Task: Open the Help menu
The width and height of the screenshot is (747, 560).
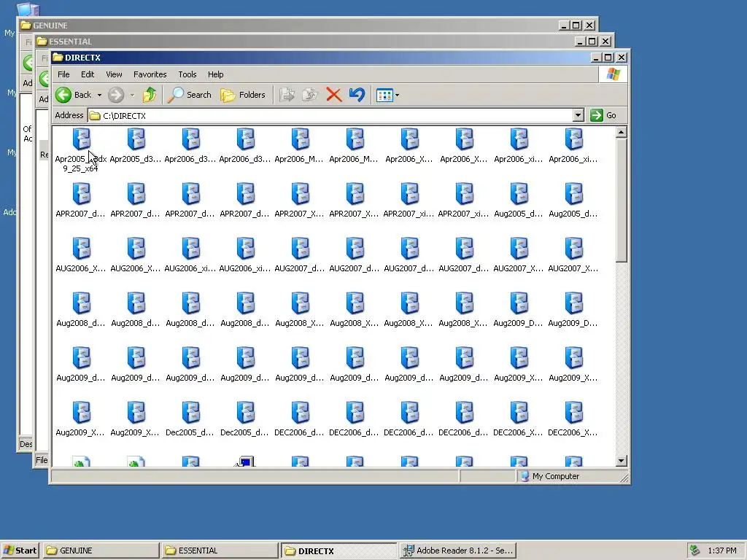Action: point(215,74)
